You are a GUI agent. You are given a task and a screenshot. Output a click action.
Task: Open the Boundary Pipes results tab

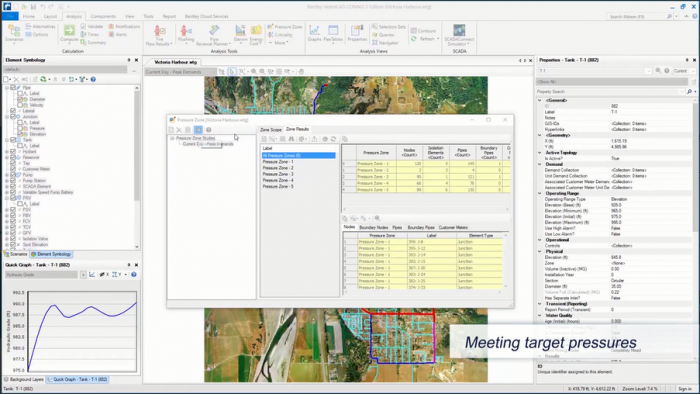coord(421,228)
